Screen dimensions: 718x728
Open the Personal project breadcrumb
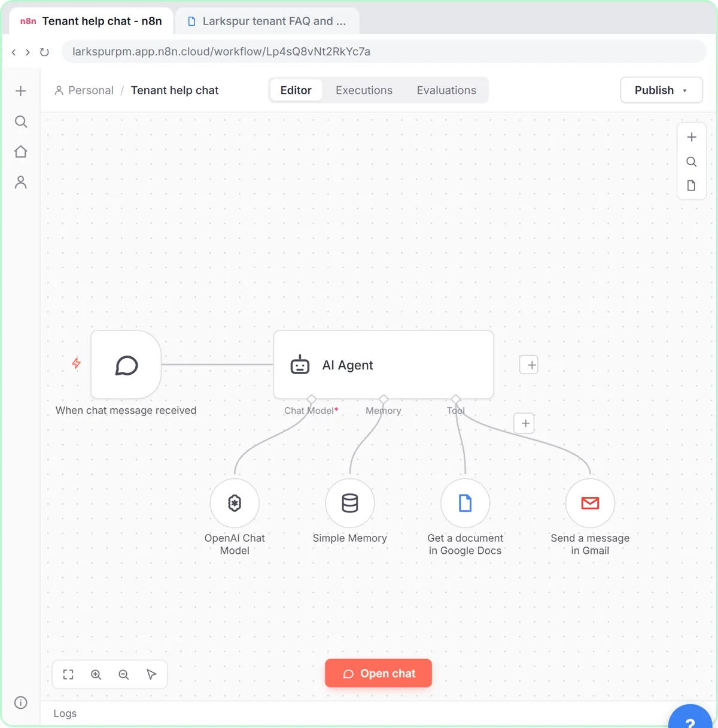point(84,90)
